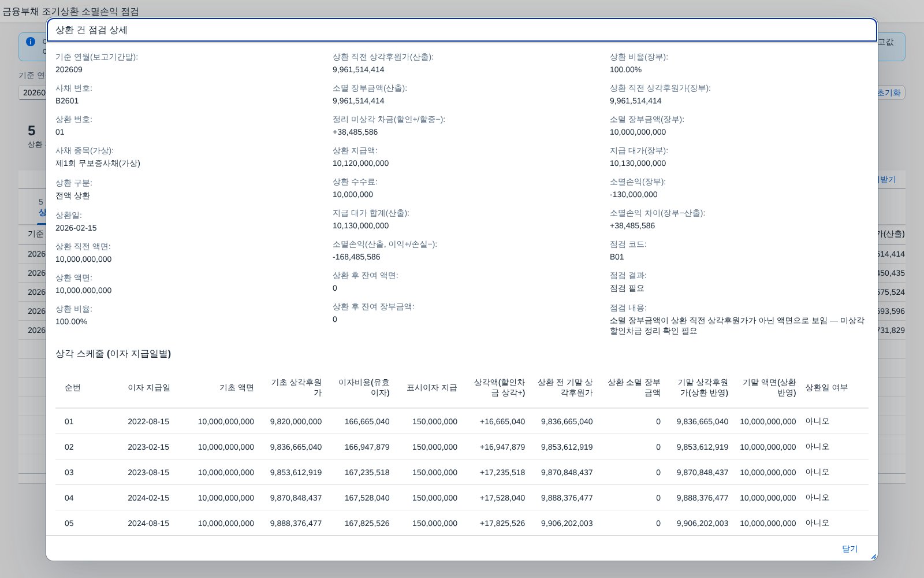
Task: Select the 이자 지급일 column header
Action: coord(149,388)
